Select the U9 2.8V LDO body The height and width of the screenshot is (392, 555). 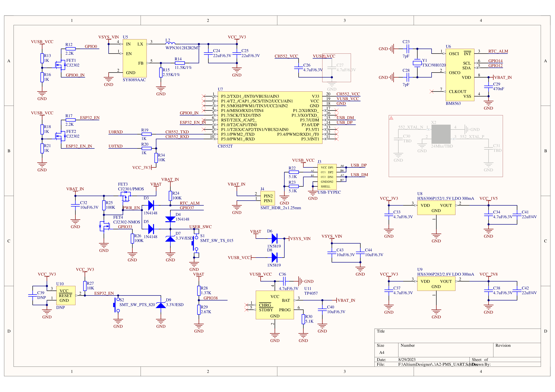436,284
